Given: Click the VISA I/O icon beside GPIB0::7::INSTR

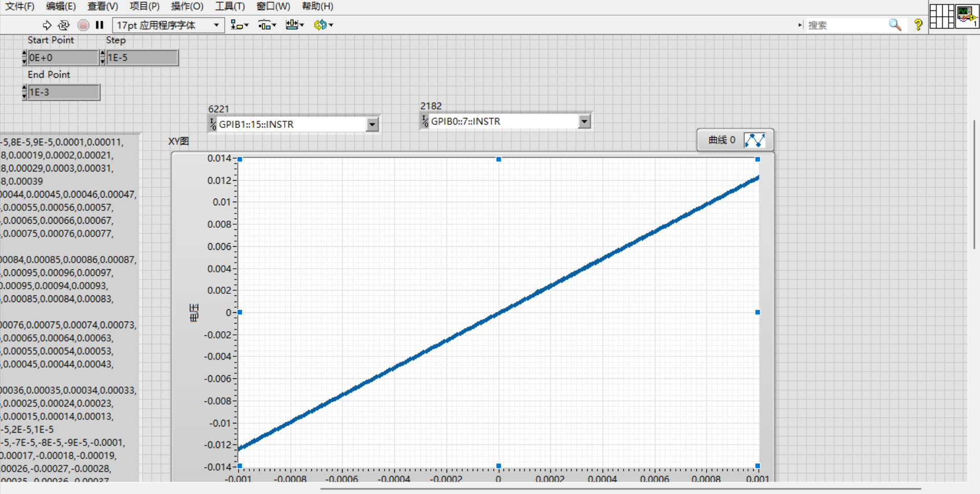Looking at the screenshot, I should tap(424, 121).
